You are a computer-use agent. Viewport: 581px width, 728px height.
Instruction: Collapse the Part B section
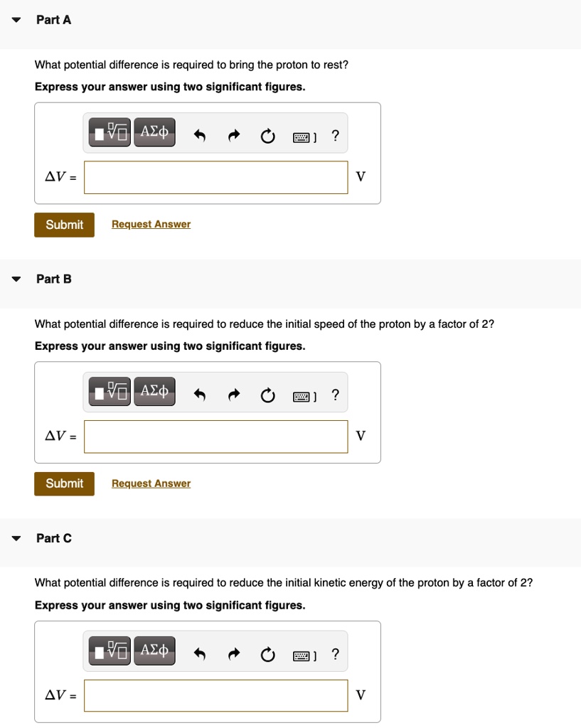click(15, 279)
